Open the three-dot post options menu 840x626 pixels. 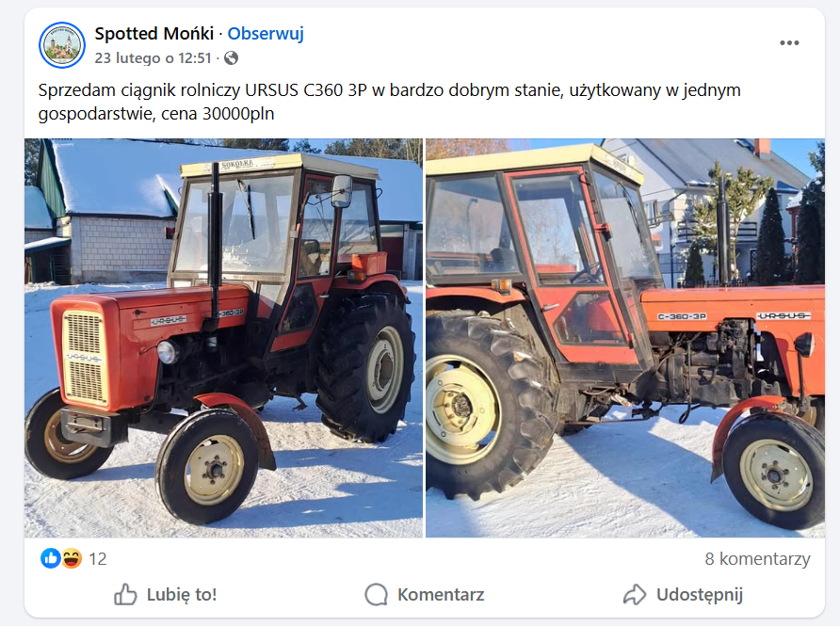coord(789,43)
